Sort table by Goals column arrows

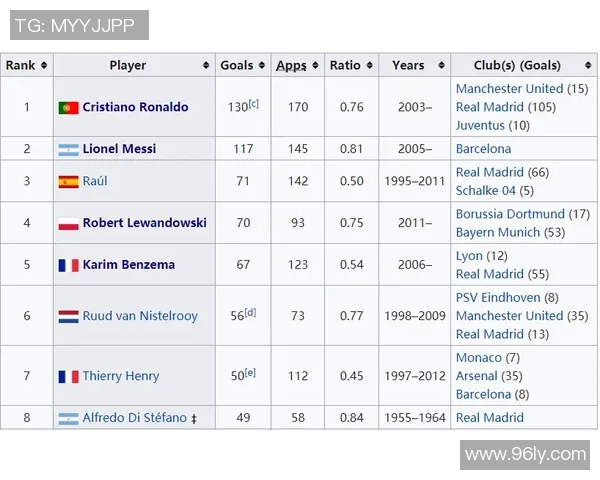click(262, 65)
